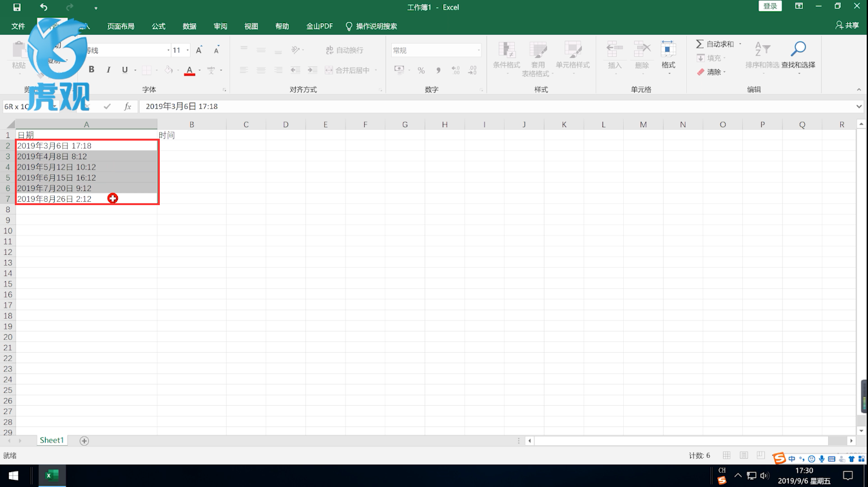The width and height of the screenshot is (868, 487).
Task: Center text horizontally
Action: 261,70
